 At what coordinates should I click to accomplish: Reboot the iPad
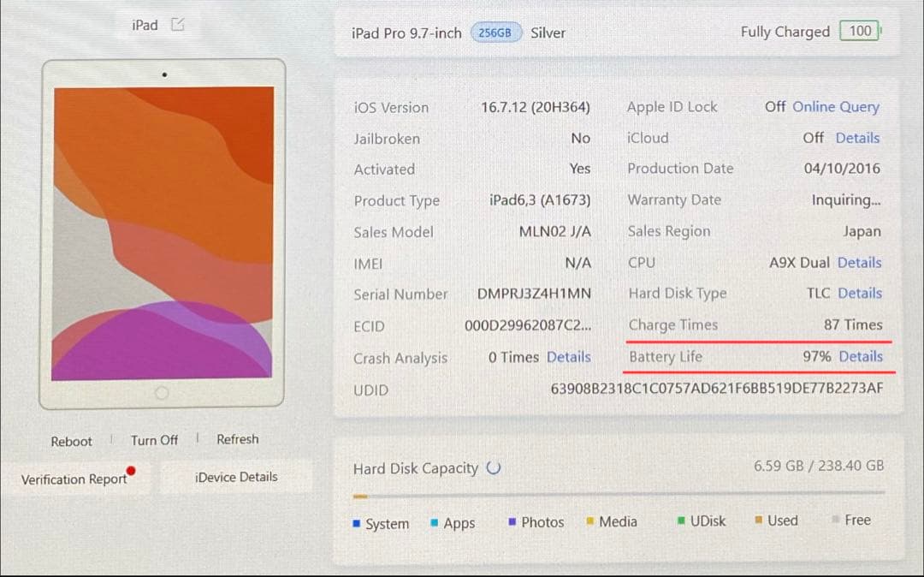coord(71,440)
